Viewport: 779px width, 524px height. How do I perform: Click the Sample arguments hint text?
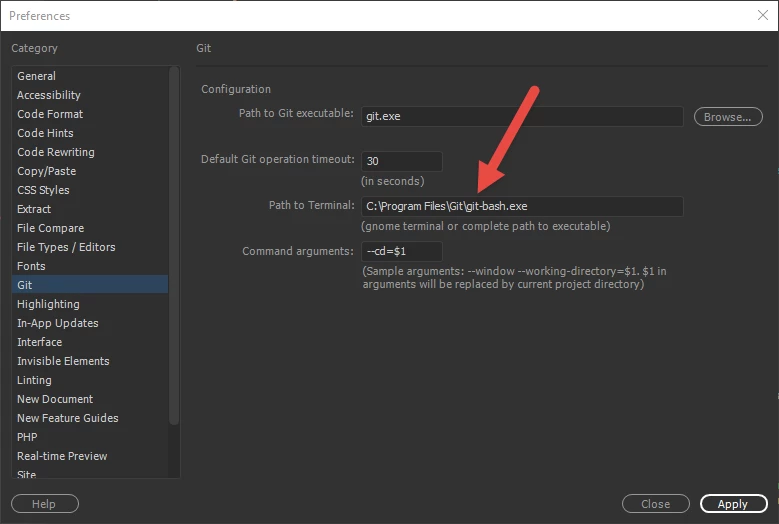514,278
